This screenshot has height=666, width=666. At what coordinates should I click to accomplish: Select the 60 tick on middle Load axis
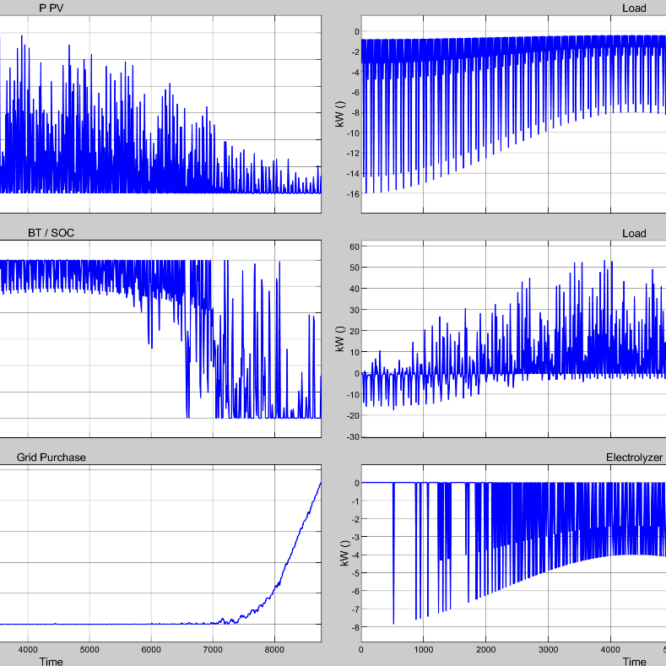[x=355, y=247]
